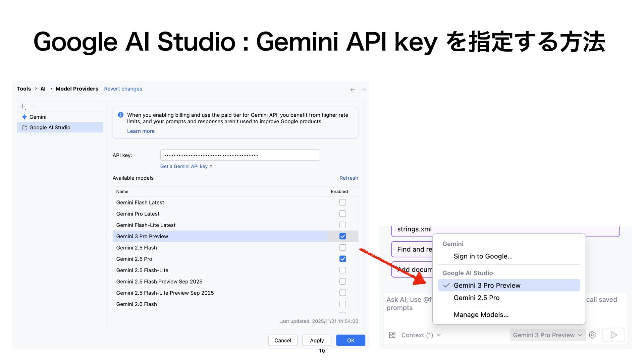Choose Gemini 2.5 Pro from popup menu
Image resolution: width=644 pixels, height=362 pixels.
tap(476, 298)
